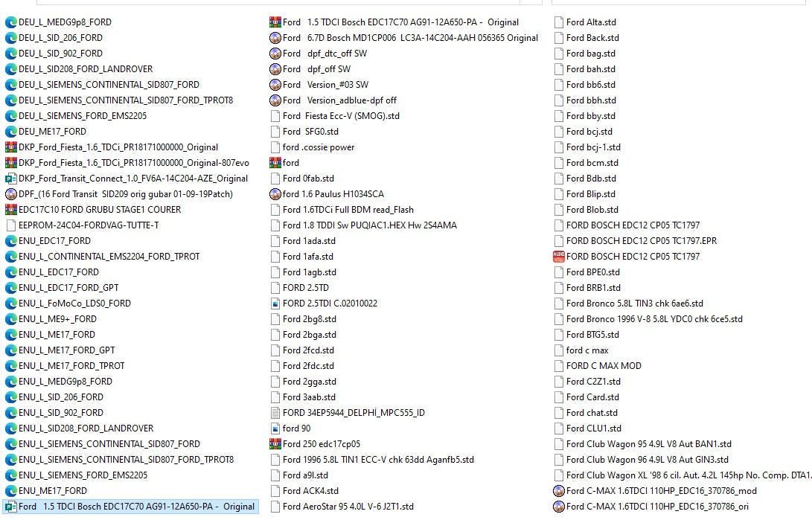This screenshot has width=812, height=520.
Task: Click the red icon of FORD BOSCH EDC12 CP05 TC1797
Action: click(x=559, y=257)
